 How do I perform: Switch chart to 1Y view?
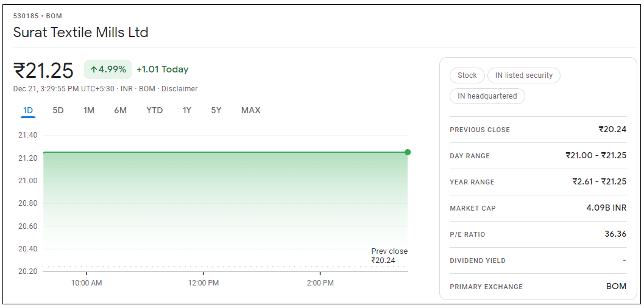click(x=187, y=110)
